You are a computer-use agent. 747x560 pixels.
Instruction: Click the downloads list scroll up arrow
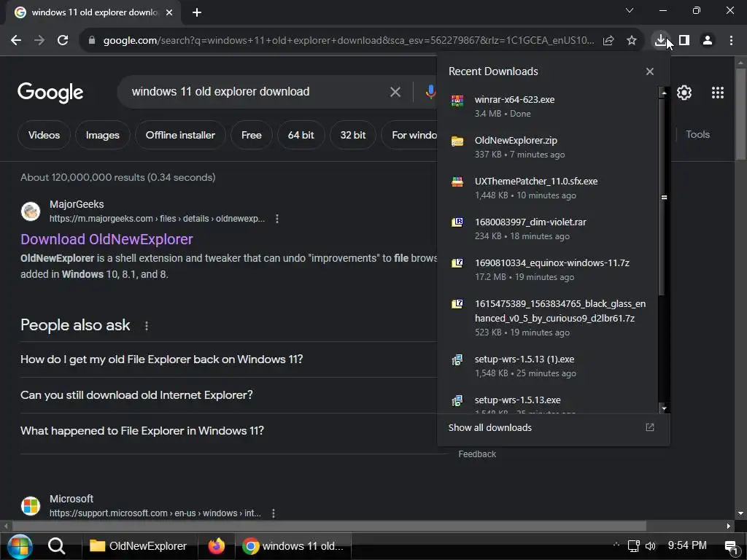(664, 93)
